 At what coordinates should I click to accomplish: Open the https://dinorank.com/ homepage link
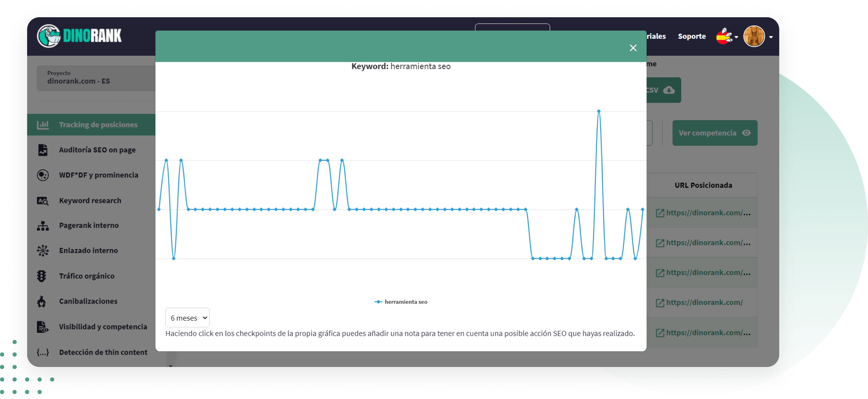click(x=704, y=302)
